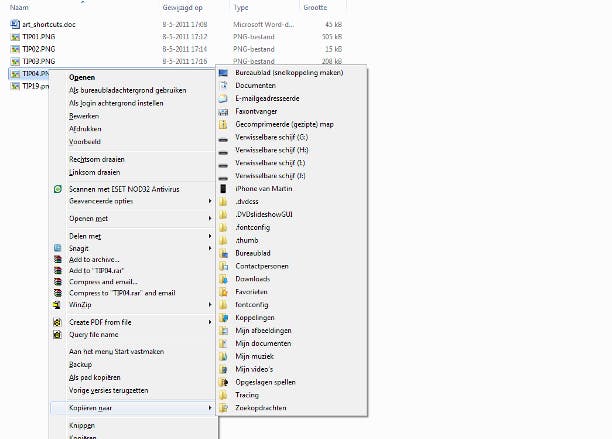This screenshot has height=439, width=612.
Task: Click the Mijn muziek folder icon
Action: (x=223, y=356)
